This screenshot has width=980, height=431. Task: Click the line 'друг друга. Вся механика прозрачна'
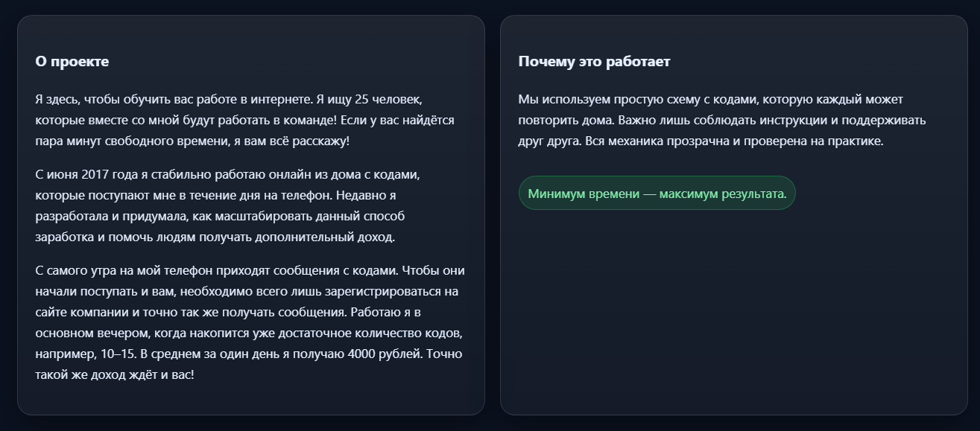pyautogui.click(x=701, y=141)
